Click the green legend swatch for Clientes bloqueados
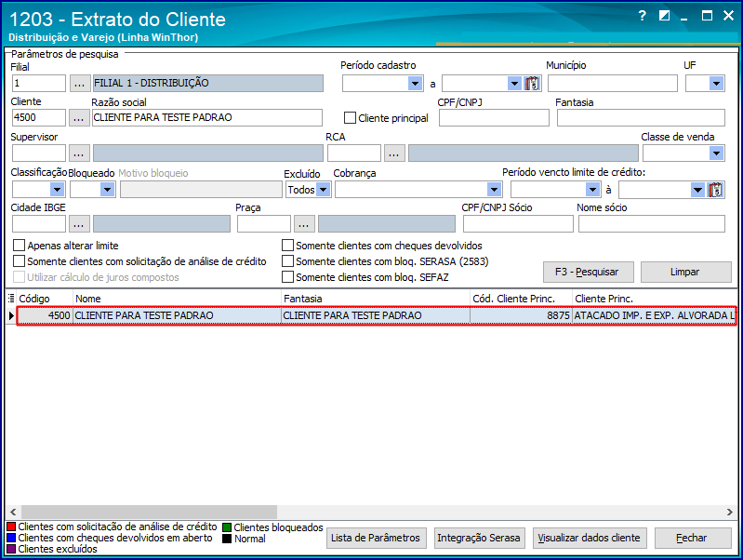743x560 pixels. (x=227, y=527)
